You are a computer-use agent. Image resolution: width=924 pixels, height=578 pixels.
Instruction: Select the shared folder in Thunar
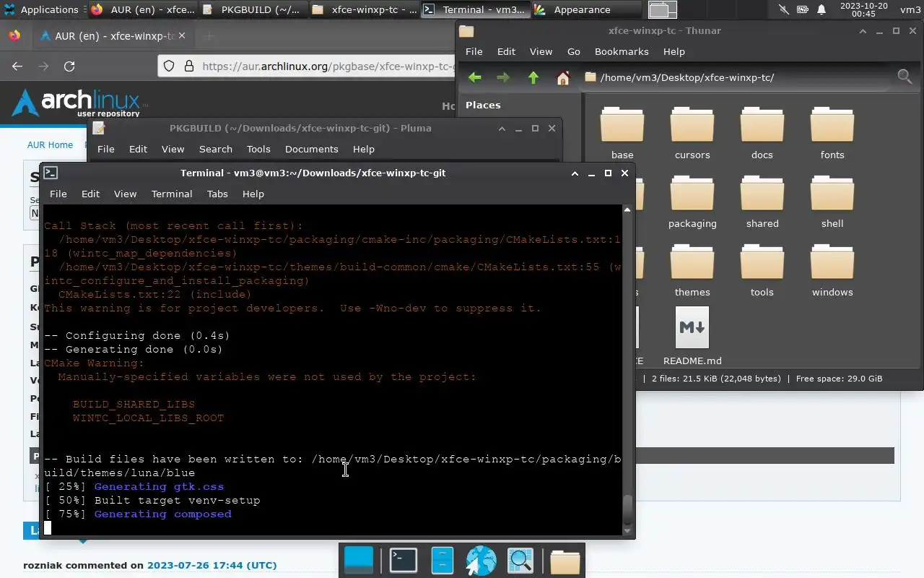[762, 202]
